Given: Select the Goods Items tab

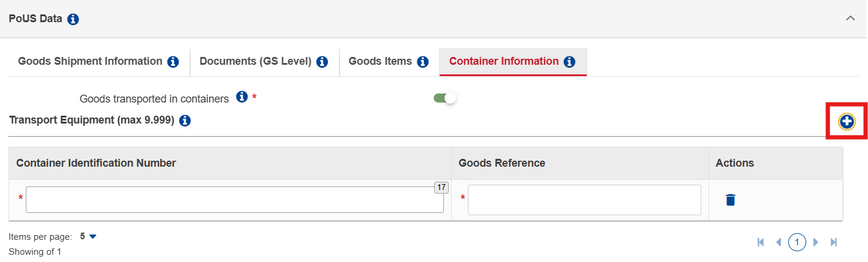Looking at the screenshot, I should [x=380, y=61].
